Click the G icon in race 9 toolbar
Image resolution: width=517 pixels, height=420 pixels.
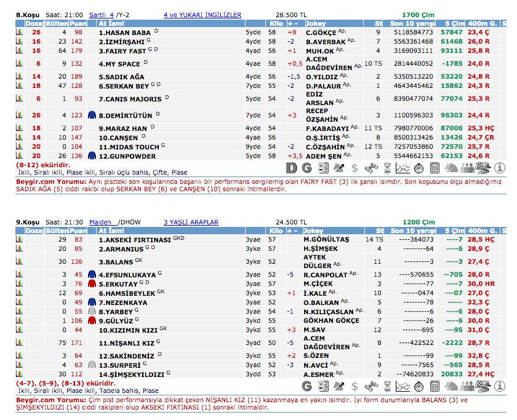[307, 386]
